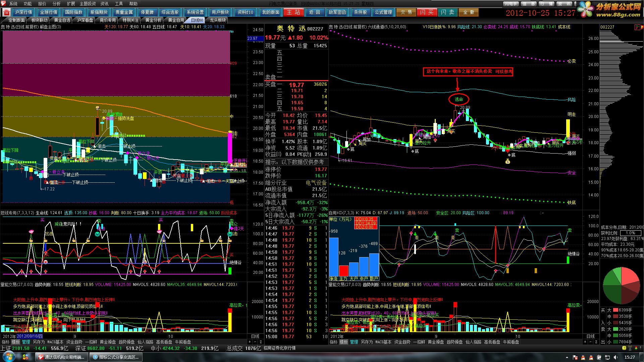
Task: Open 公式管理 from the toolbar
Action: pos(383,12)
